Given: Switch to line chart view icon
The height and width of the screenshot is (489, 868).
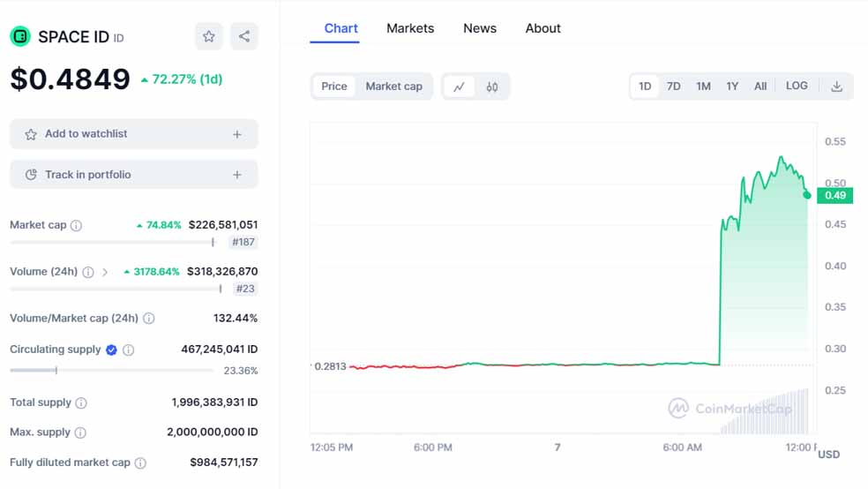Looking at the screenshot, I should (460, 87).
